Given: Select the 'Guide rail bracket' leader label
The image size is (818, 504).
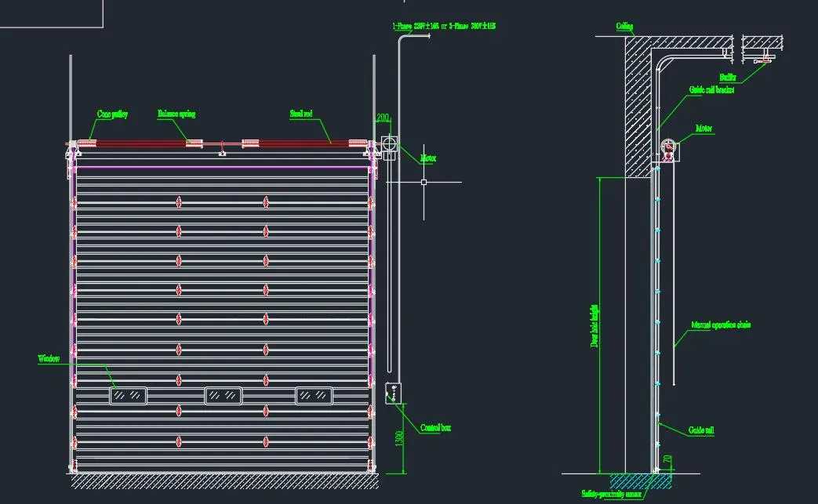Looking at the screenshot, I should 714,89.
